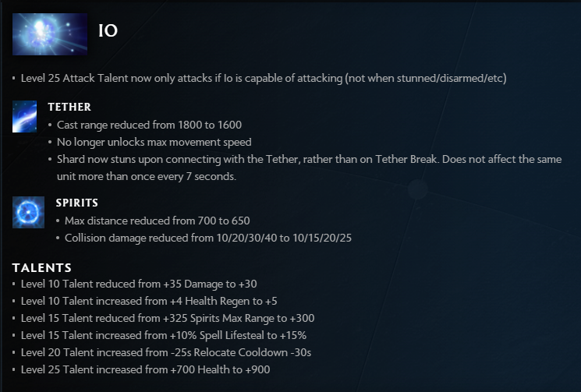581x392 pixels.
Task: Click the Spirits Max Range talent line
Action: (168, 318)
